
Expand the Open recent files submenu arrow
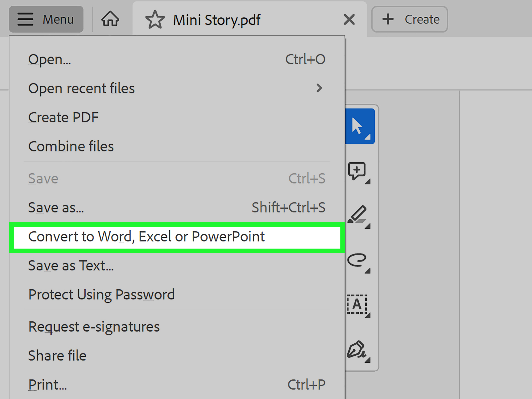tap(319, 88)
